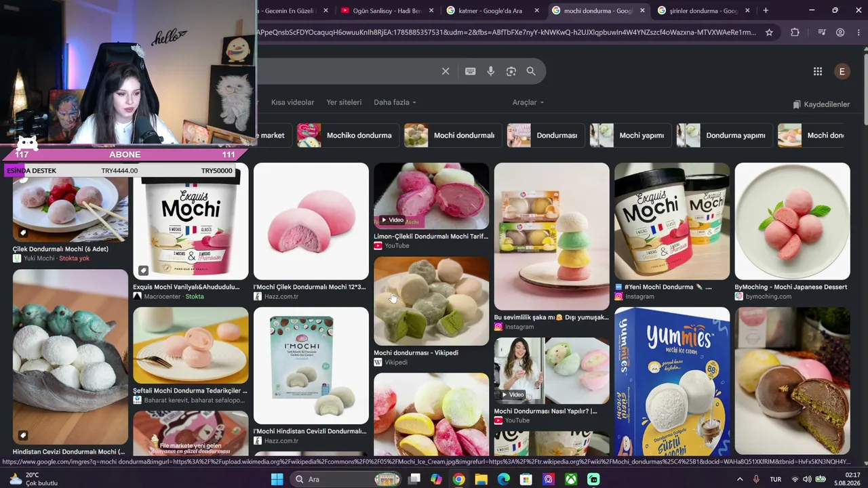Open Microsoft Edge from the taskbar

[x=503, y=479]
